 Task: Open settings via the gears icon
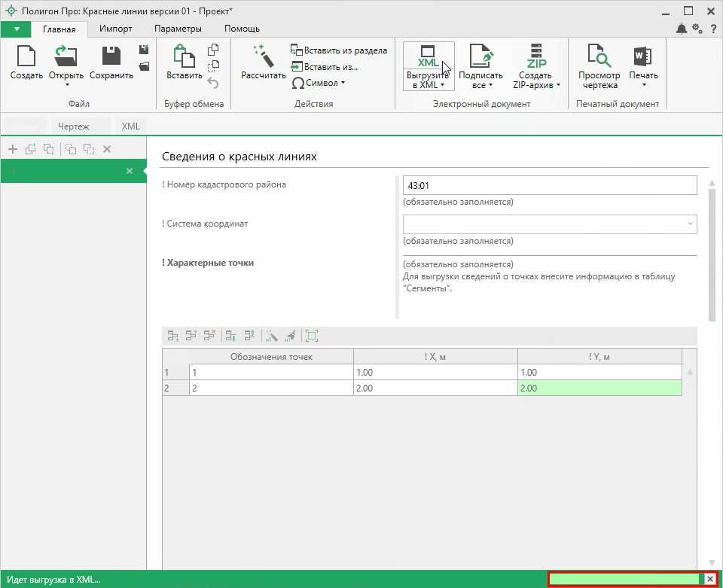[x=697, y=29]
